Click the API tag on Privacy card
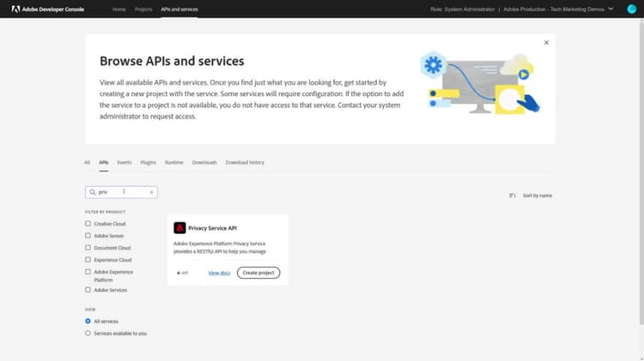 tap(183, 273)
